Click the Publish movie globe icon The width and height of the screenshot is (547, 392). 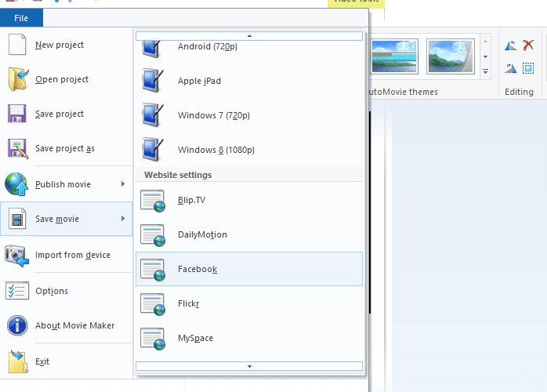pos(16,184)
